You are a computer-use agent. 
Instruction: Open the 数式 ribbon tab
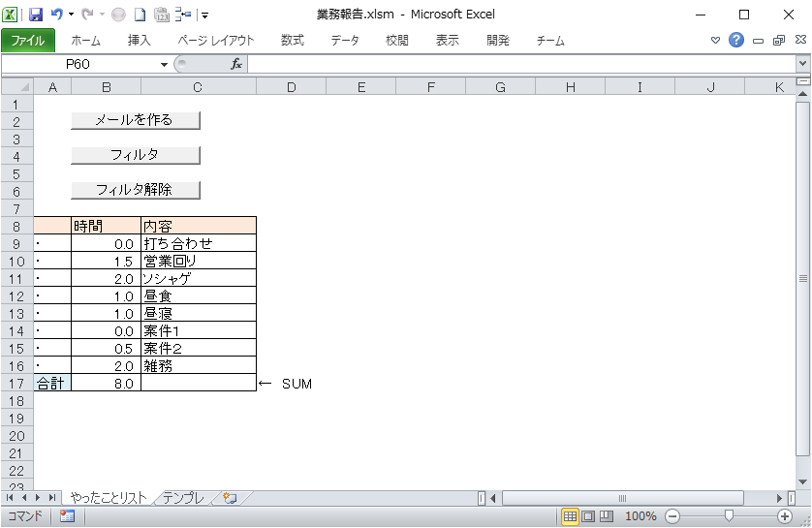point(292,41)
